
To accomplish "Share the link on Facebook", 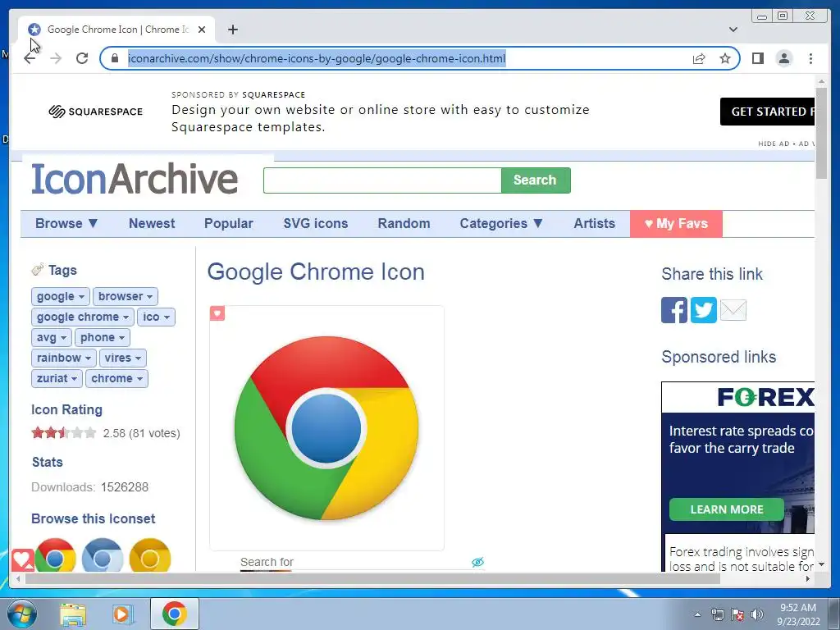I will pyautogui.click(x=674, y=309).
